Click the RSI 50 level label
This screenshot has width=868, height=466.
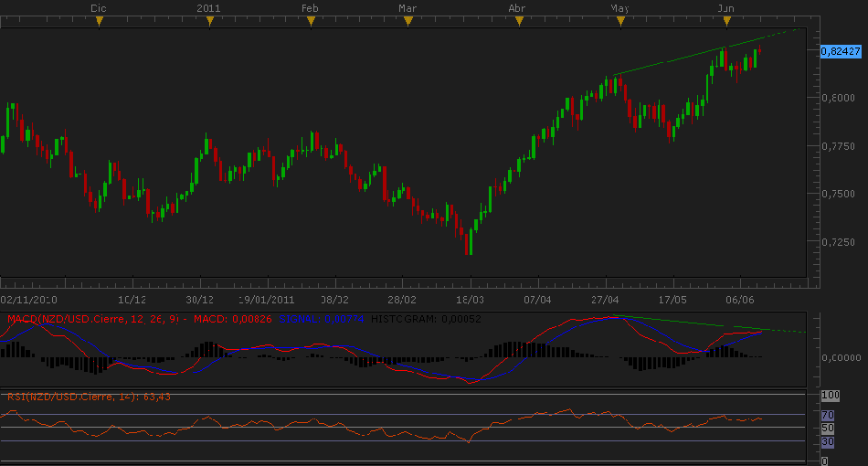tap(830, 428)
